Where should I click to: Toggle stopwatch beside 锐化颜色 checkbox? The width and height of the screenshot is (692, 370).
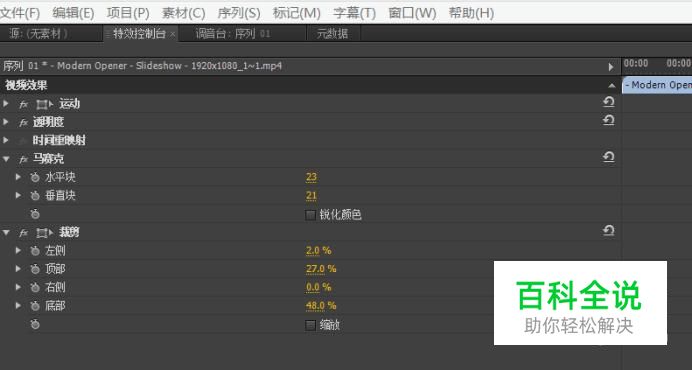35,214
